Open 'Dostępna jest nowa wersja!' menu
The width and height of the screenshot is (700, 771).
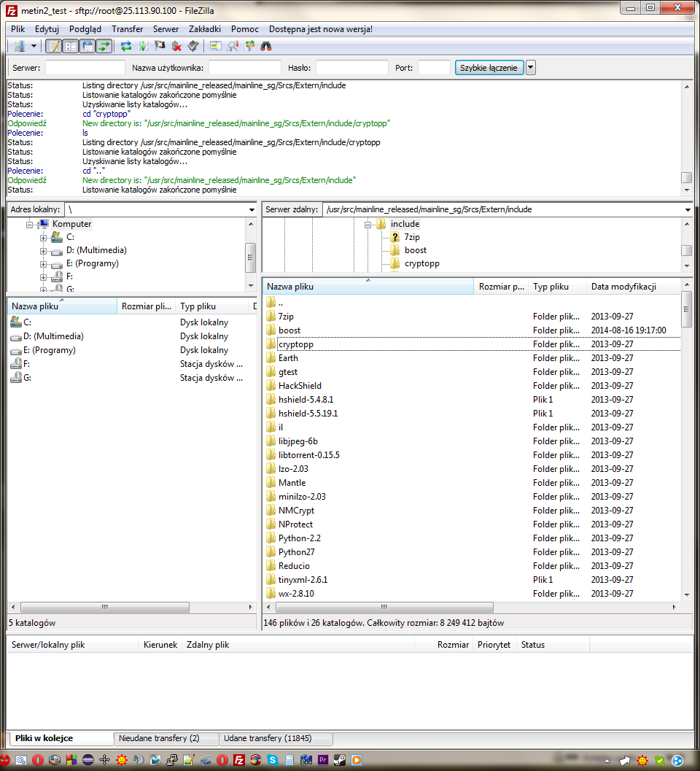pos(321,29)
